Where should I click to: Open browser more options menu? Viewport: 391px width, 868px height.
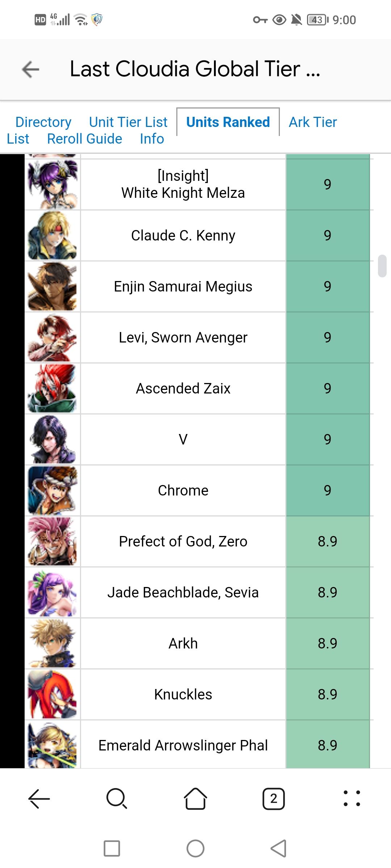click(352, 798)
